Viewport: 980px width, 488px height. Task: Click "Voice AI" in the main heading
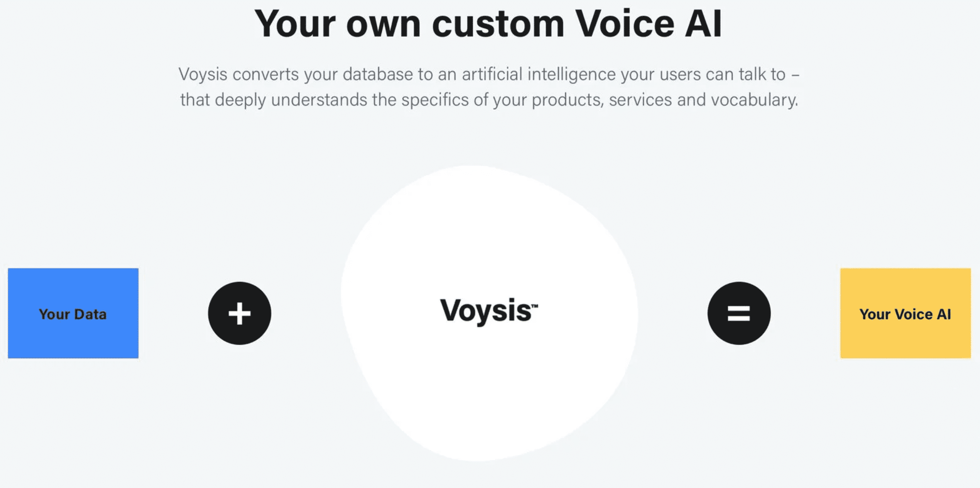pos(649,24)
